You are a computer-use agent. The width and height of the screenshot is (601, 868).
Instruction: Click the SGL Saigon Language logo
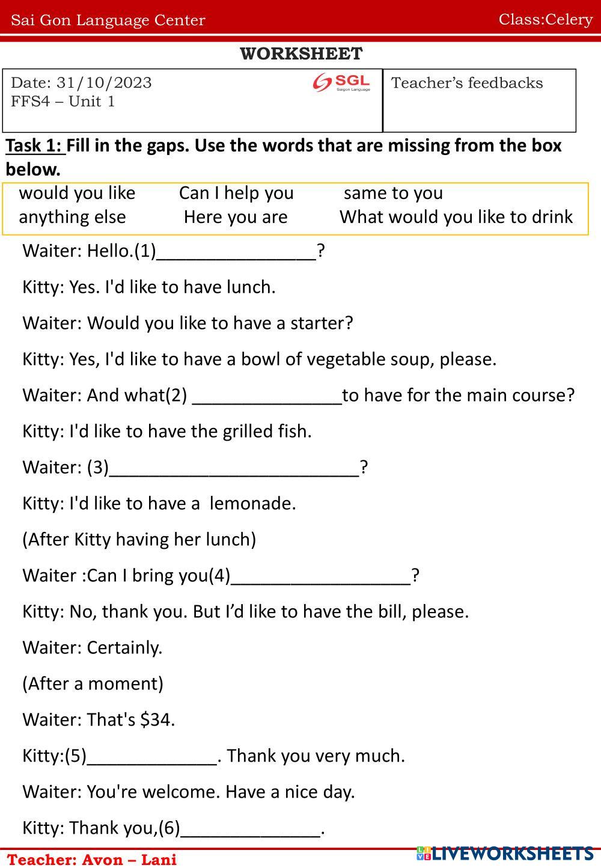[x=341, y=83]
